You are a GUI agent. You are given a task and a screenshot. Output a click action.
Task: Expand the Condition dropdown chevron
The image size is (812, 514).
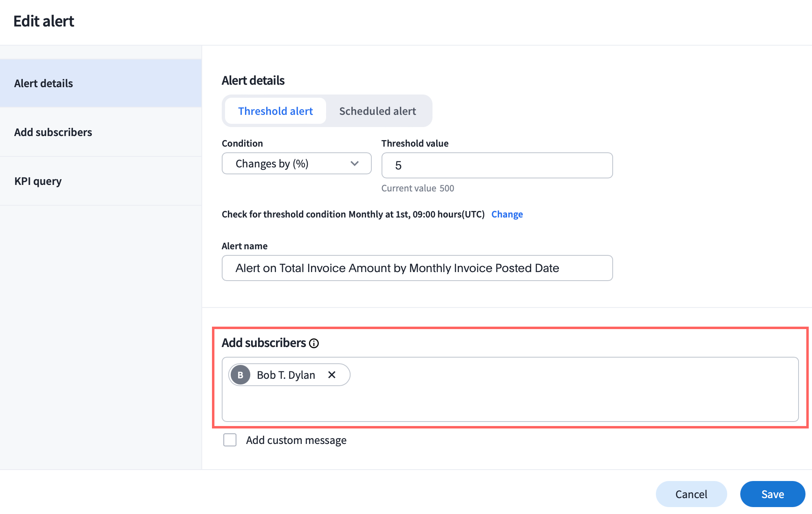pos(354,164)
